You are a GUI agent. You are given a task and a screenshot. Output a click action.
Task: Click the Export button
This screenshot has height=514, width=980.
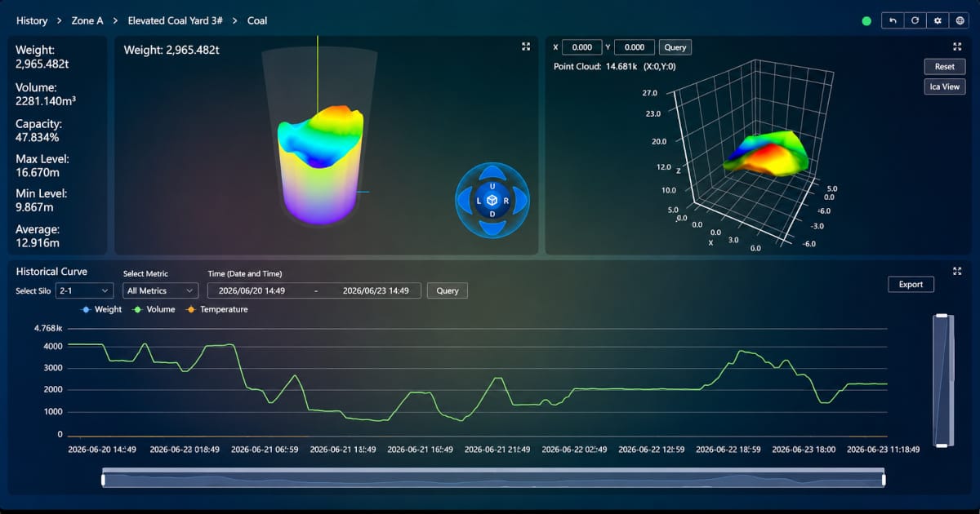[911, 284]
